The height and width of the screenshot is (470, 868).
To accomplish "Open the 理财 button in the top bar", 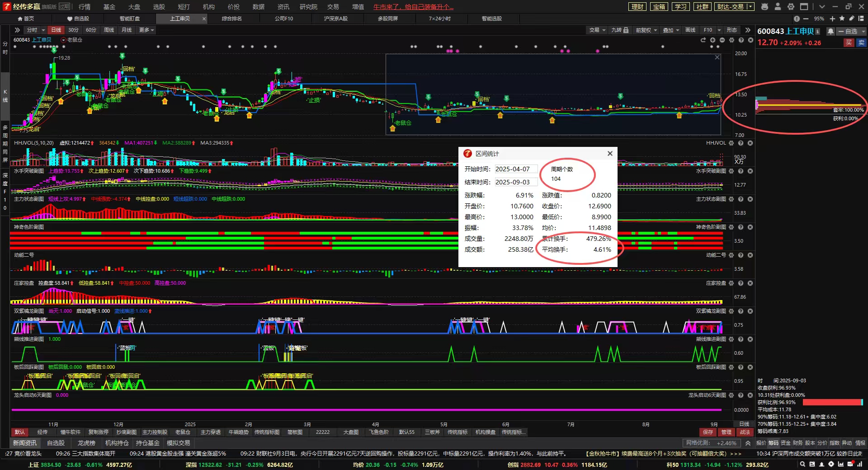I will click(637, 7).
